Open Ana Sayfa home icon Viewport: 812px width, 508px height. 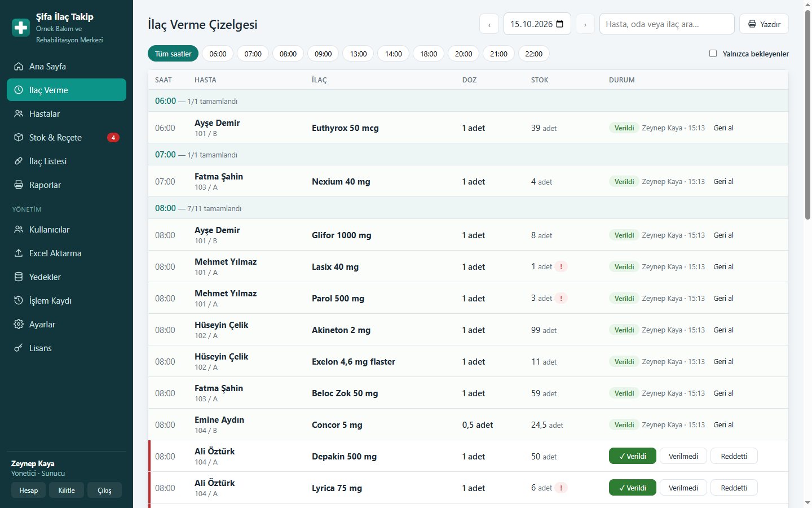19,67
